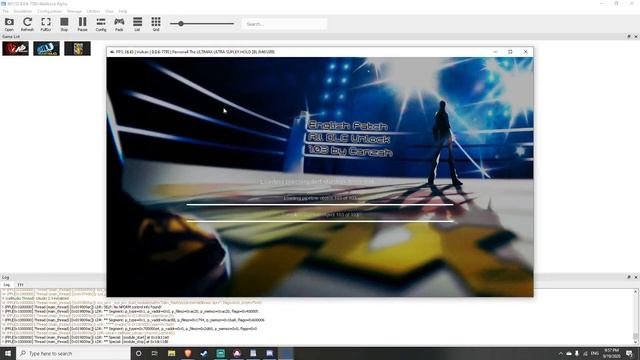Select the first red game thumbnail

pyautogui.click(x=16, y=49)
